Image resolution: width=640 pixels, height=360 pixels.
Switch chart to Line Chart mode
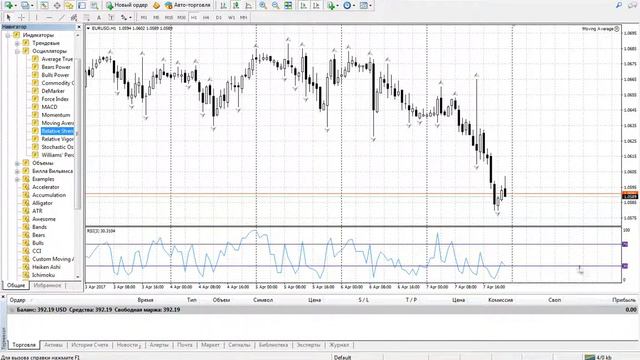pos(249,5)
